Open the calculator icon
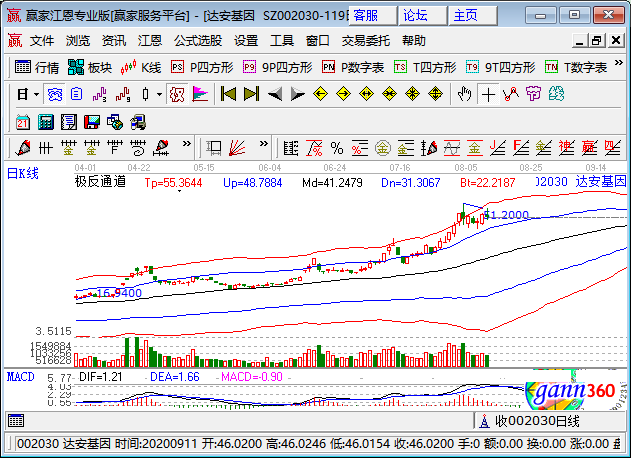Image resolution: width=631 pixels, height=458 pixels. coord(46,122)
